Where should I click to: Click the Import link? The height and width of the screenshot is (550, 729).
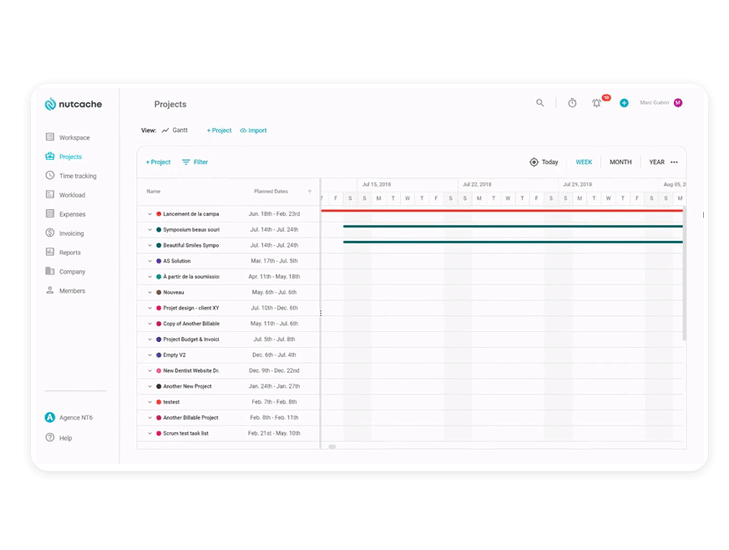[x=253, y=130]
